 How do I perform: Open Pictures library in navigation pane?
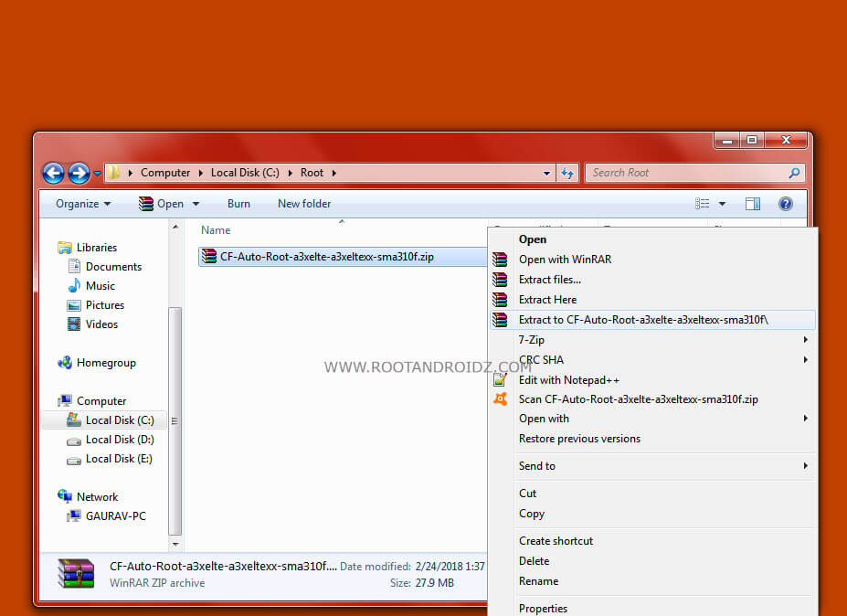click(x=95, y=305)
